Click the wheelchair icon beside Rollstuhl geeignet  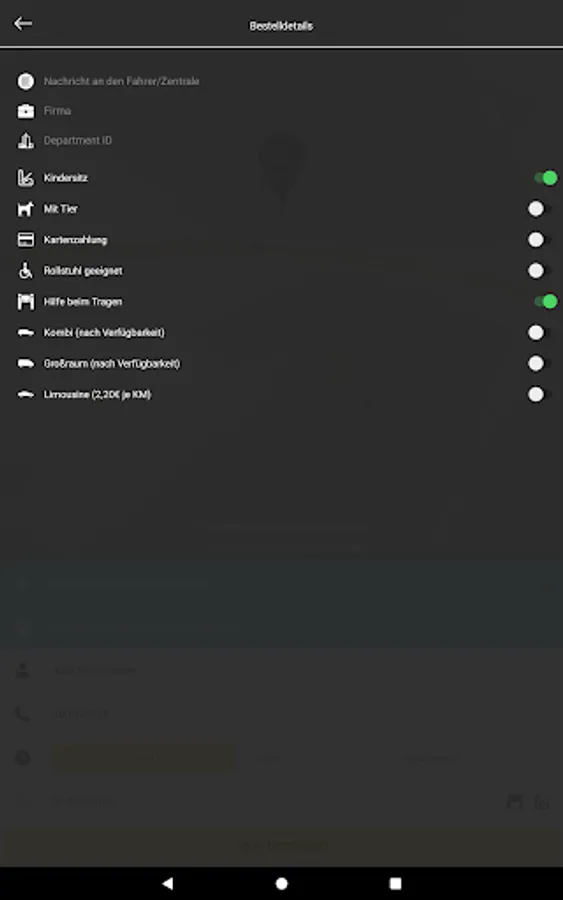coord(25,270)
